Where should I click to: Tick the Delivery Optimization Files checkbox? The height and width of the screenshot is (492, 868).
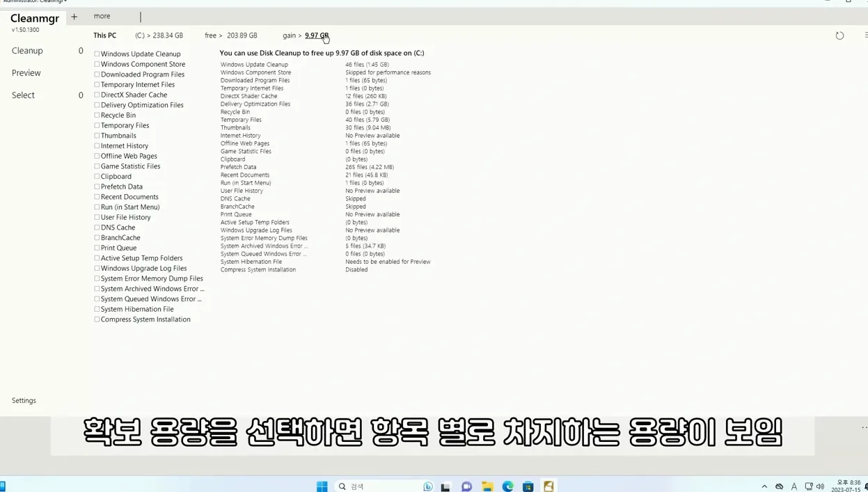click(97, 105)
